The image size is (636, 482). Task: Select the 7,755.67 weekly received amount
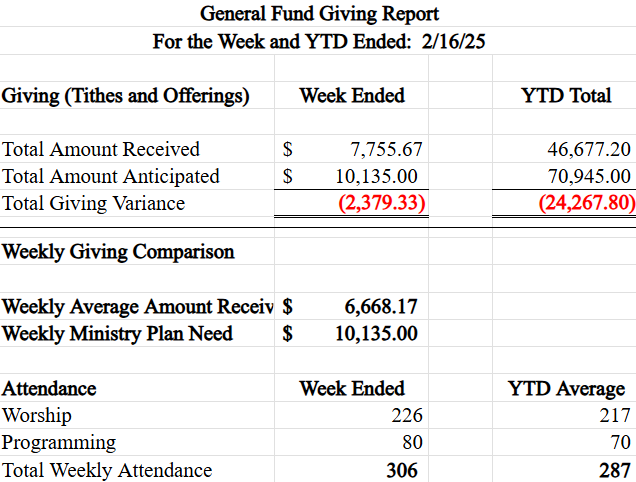[x=387, y=150]
